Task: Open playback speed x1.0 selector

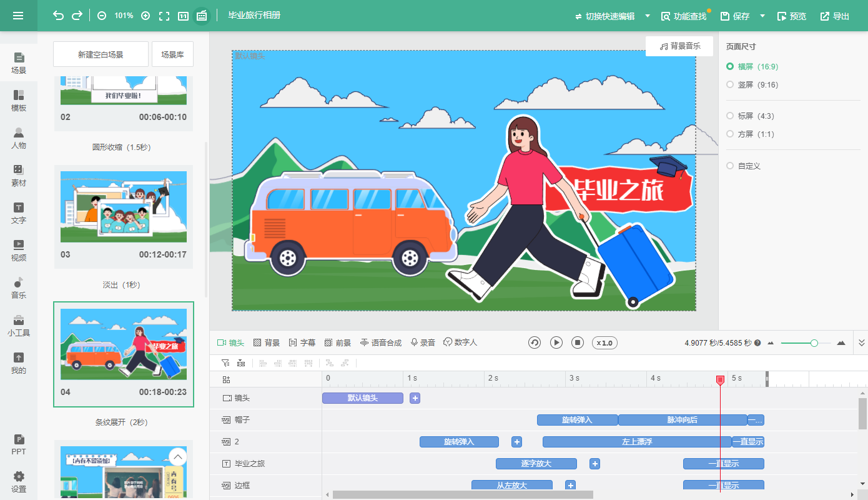Action: pos(604,342)
